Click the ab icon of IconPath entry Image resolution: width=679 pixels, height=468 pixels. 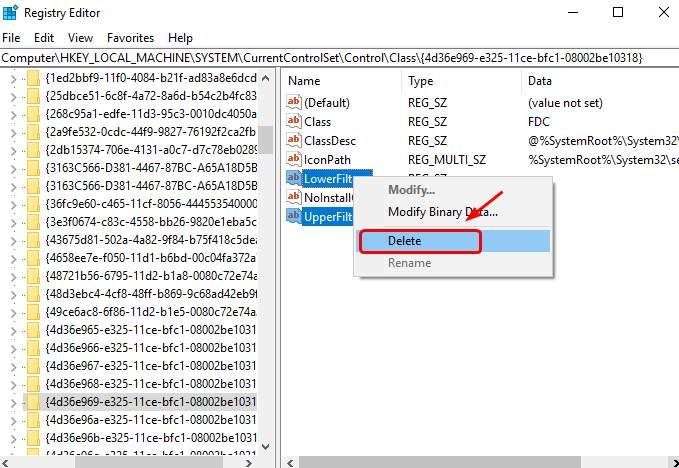coord(294,159)
